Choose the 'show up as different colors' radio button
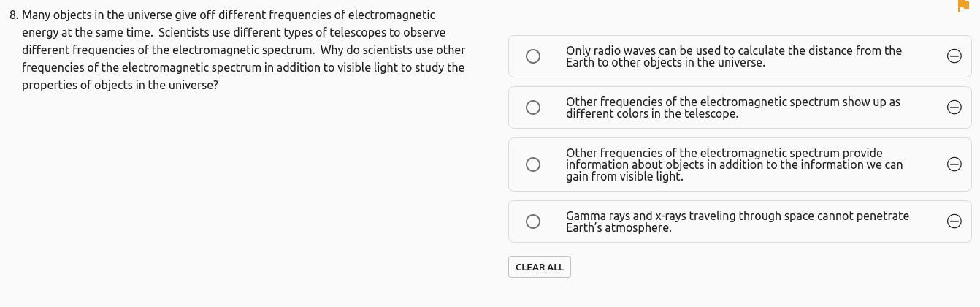Screen dimensions: 980x307 (533, 107)
